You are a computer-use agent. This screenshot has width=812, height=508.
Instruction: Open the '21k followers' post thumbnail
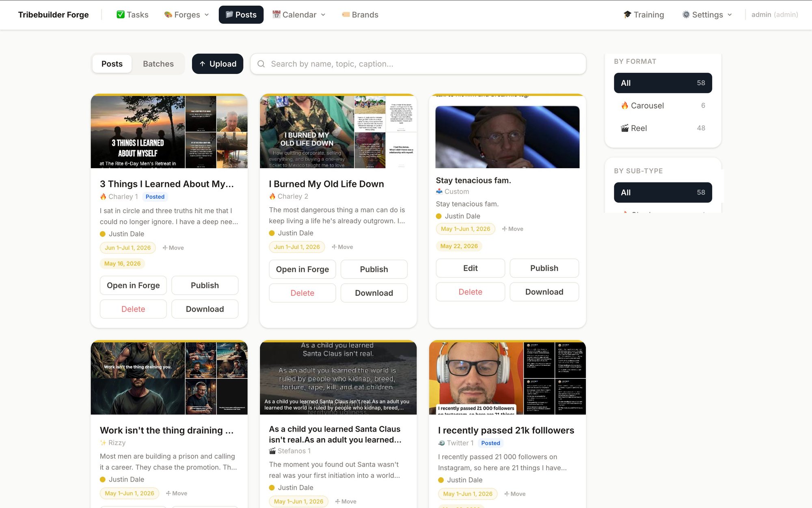pos(507,378)
